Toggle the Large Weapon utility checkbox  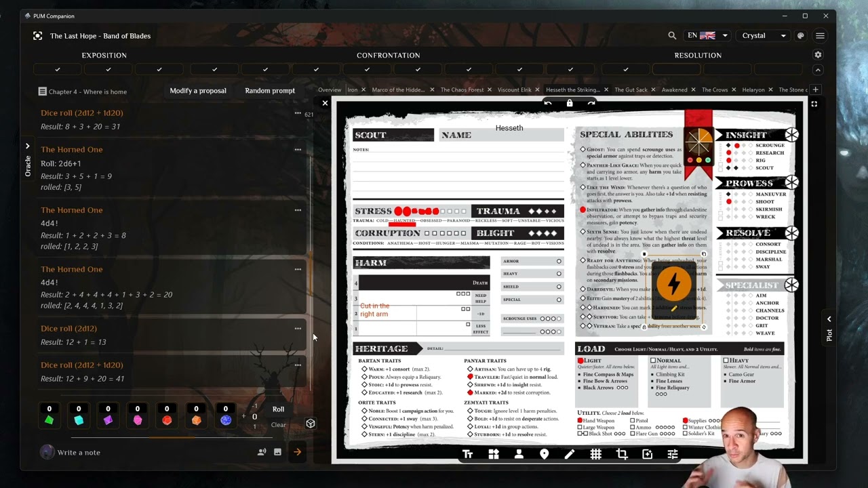(580, 428)
